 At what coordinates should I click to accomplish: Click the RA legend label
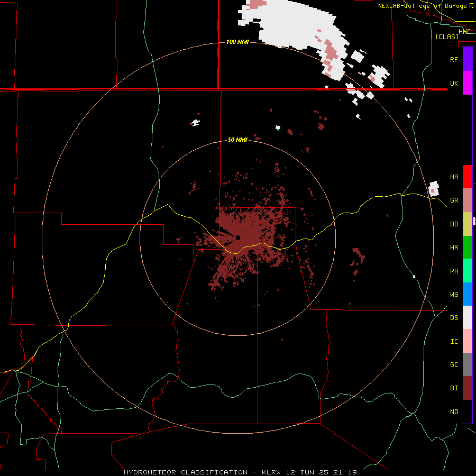(x=454, y=271)
